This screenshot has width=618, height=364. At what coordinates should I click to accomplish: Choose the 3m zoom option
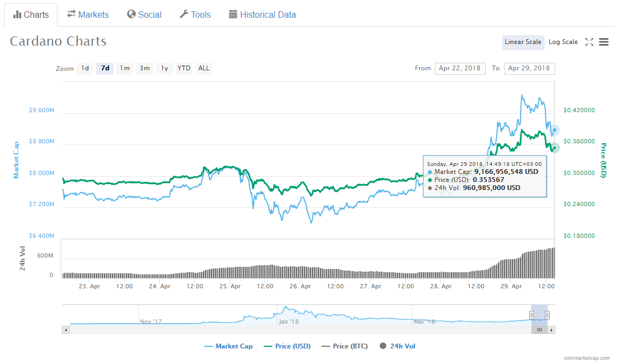pyautogui.click(x=145, y=68)
